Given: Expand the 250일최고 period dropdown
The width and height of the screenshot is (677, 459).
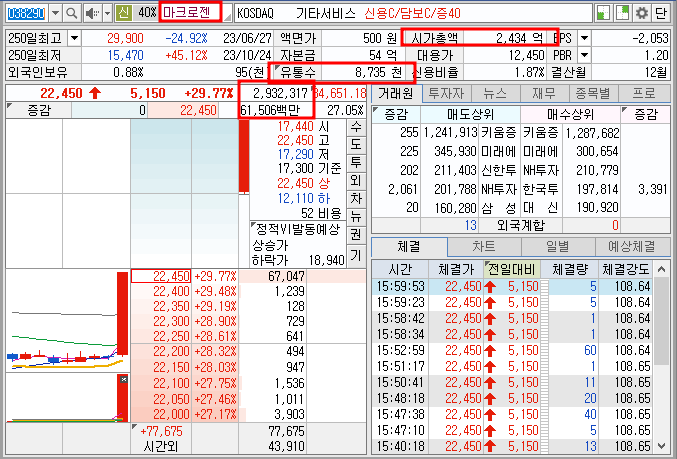Looking at the screenshot, I should (x=74, y=38).
